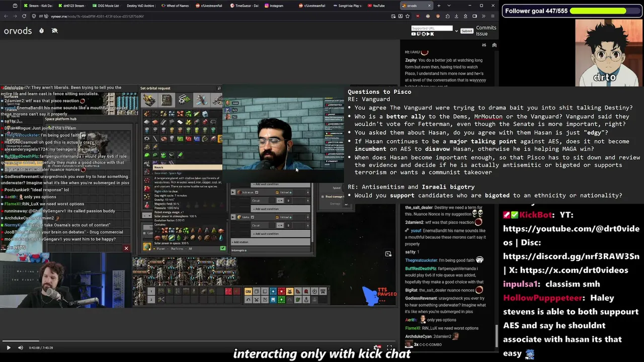Viewport: 644px width, 362px height.
Task: Mute the video volume
Action: click(x=21, y=347)
